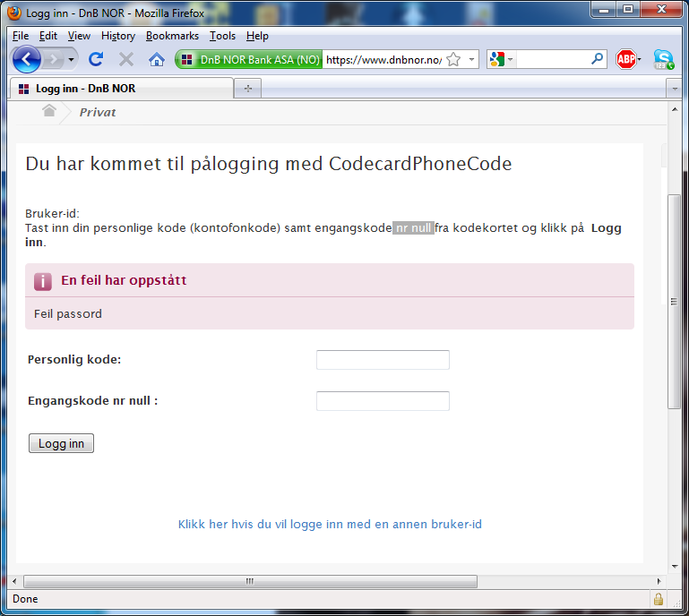
Task: Click the horizontal scrollbar thumb
Action: (x=250, y=581)
